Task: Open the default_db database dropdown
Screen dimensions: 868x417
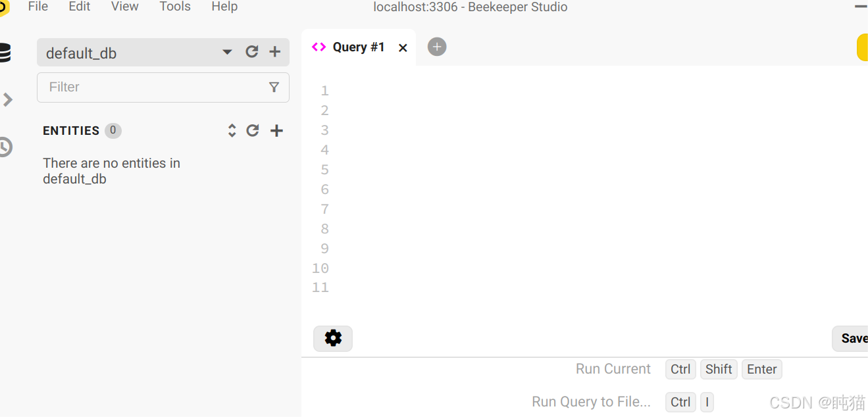Action: [x=227, y=52]
